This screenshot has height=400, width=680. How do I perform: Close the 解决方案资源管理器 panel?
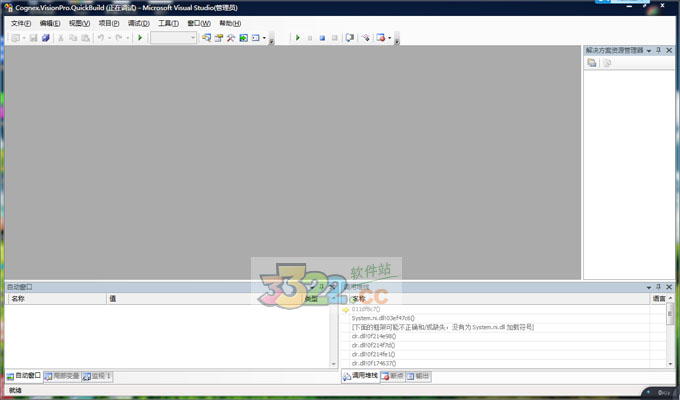669,50
